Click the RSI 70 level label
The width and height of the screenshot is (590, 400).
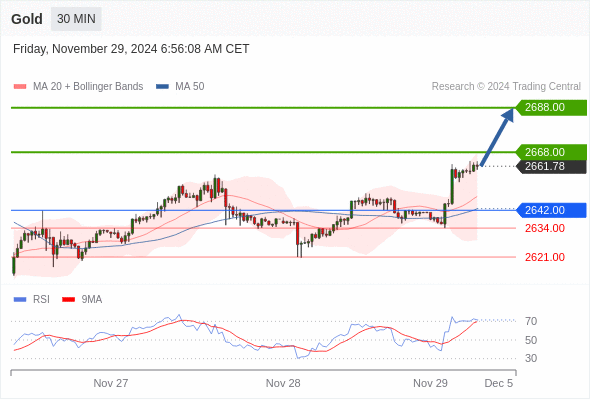[531, 321]
